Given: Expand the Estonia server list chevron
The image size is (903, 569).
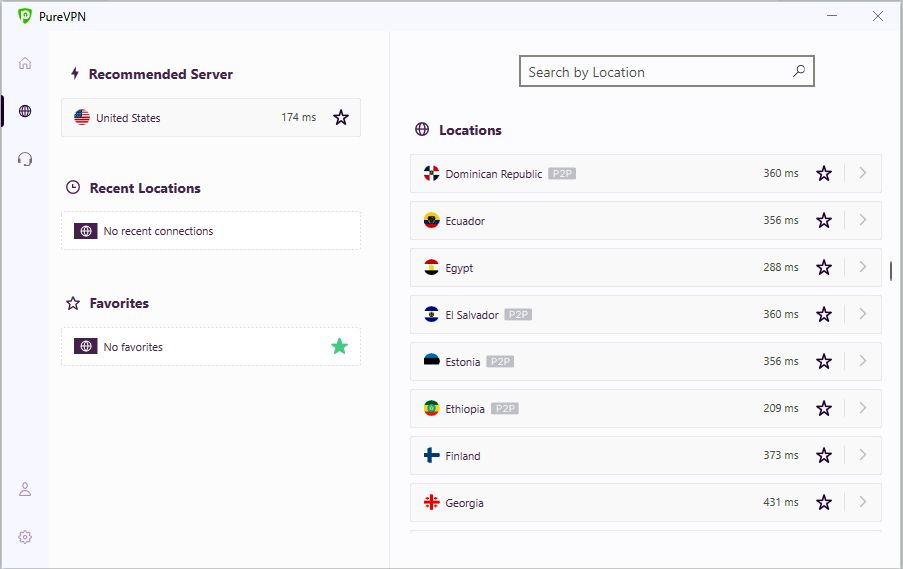Looking at the screenshot, I should pyautogui.click(x=862, y=361).
